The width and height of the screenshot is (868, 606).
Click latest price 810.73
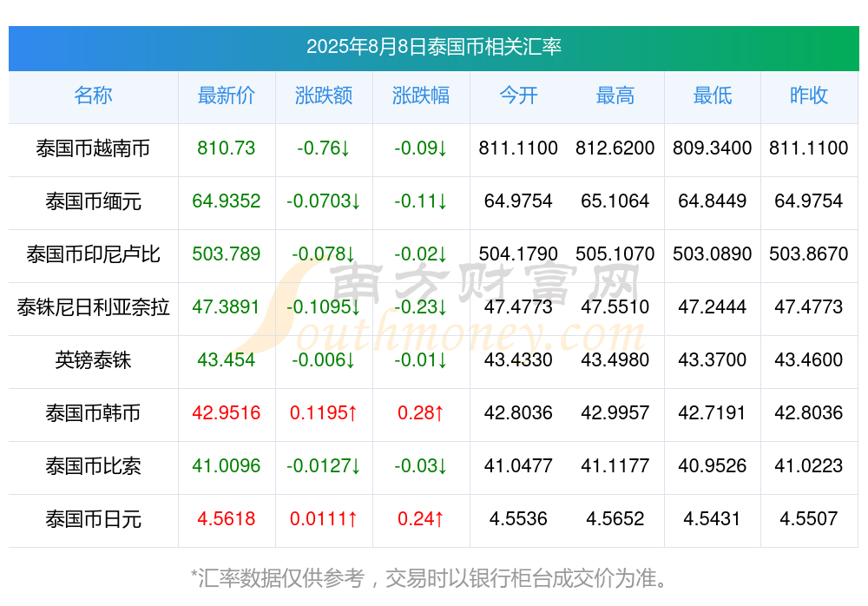pyautogui.click(x=227, y=148)
